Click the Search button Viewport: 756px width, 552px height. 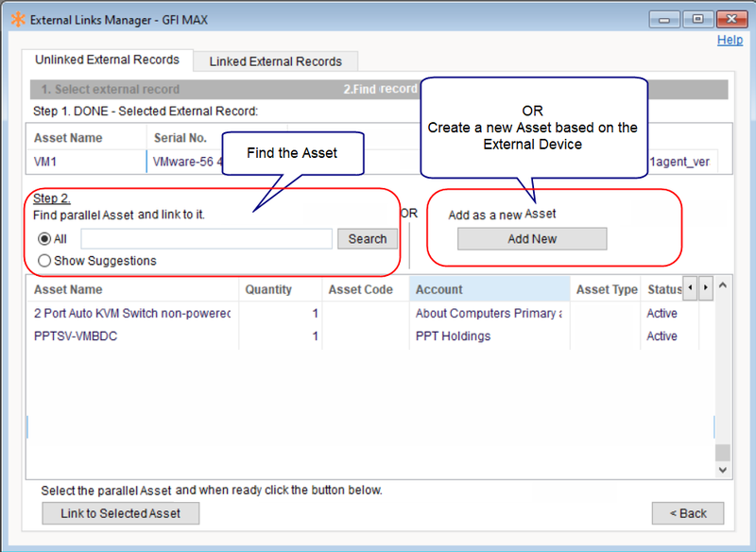367,238
